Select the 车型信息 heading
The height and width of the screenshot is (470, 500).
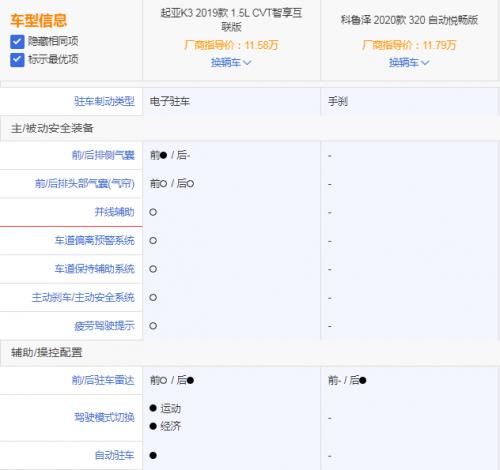38,21
